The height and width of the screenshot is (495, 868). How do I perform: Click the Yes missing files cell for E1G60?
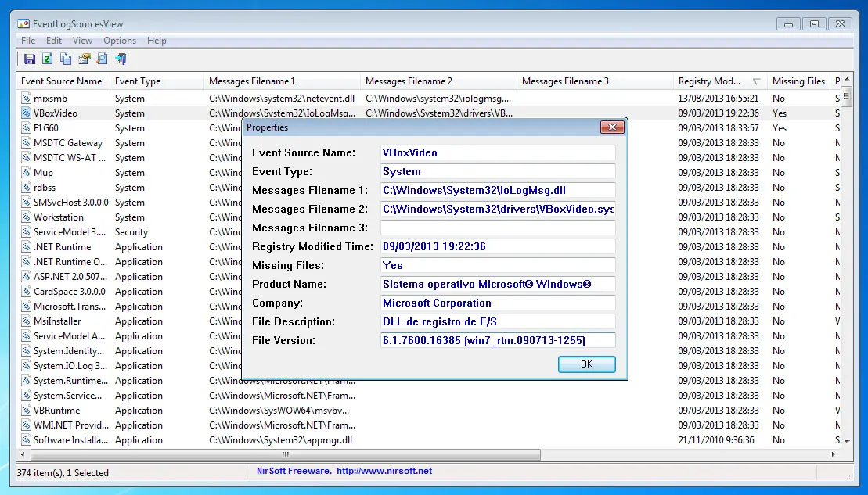click(780, 127)
